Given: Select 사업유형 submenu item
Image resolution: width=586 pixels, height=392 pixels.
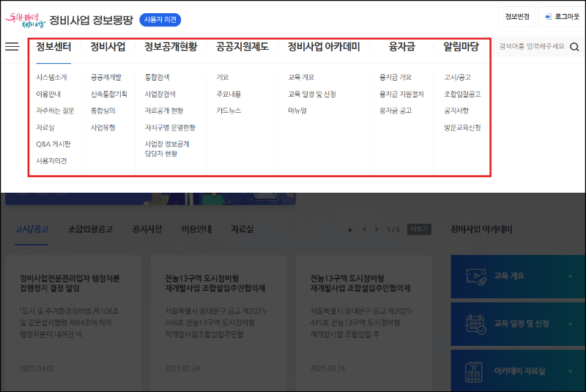Looking at the screenshot, I should click(103, 127).
